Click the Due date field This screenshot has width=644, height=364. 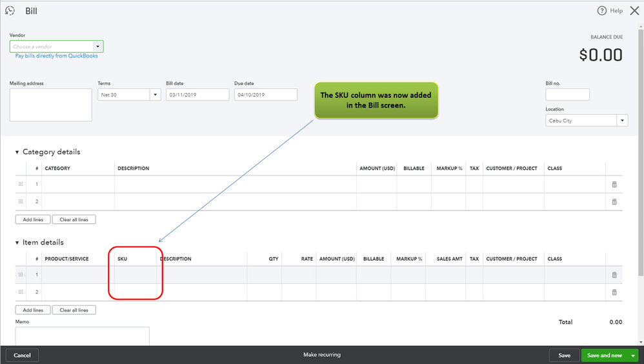coord(266,94)
